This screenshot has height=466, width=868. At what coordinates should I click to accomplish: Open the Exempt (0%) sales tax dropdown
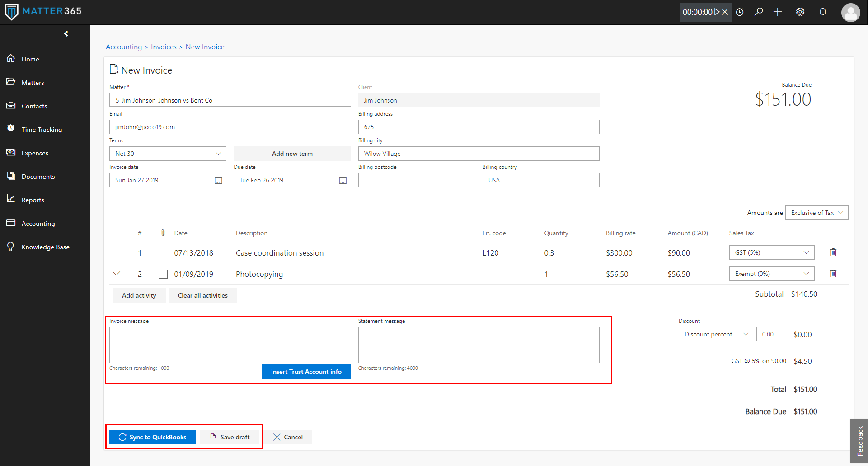click(772, 274)
